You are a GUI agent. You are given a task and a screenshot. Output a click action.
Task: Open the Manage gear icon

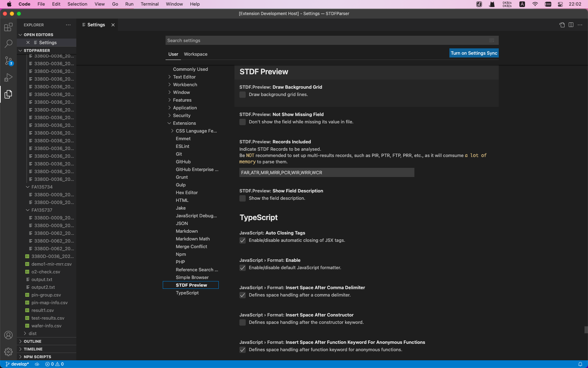[8, 352]
